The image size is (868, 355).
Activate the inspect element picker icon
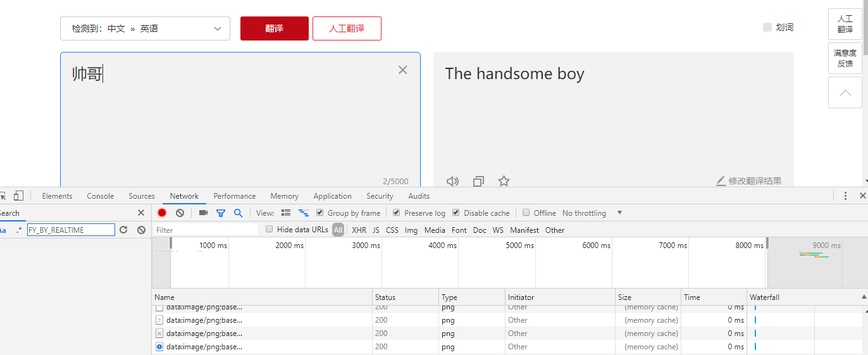tap(3, 196)
